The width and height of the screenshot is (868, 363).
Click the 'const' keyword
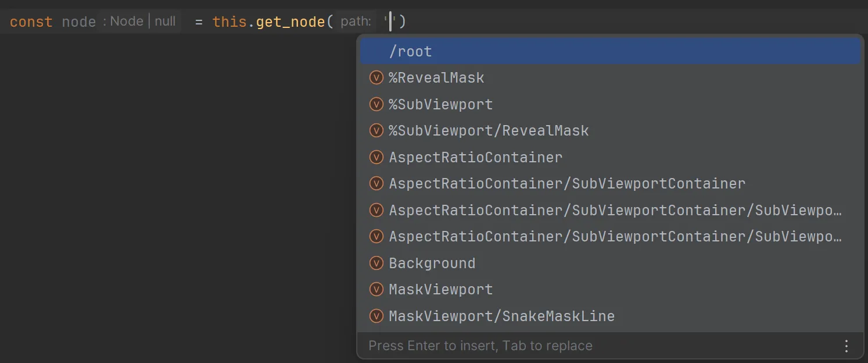31,22
